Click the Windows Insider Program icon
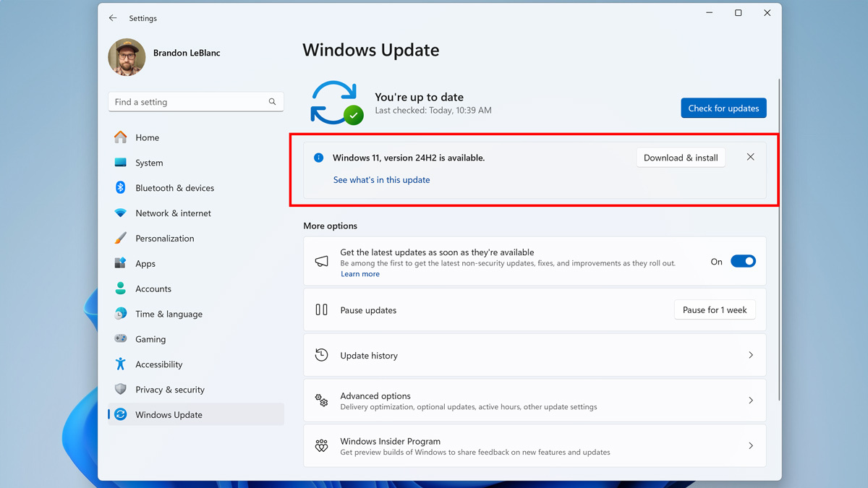 pos(322,446)
